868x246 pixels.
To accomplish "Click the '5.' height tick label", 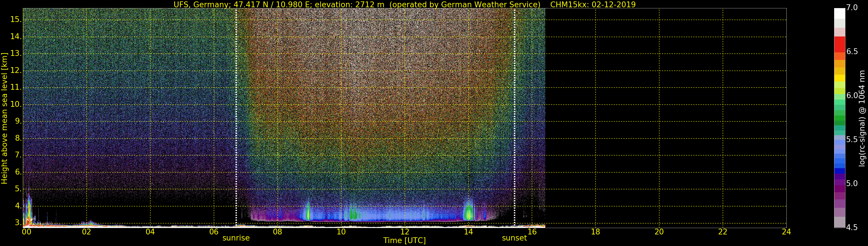I will point(18,189).
